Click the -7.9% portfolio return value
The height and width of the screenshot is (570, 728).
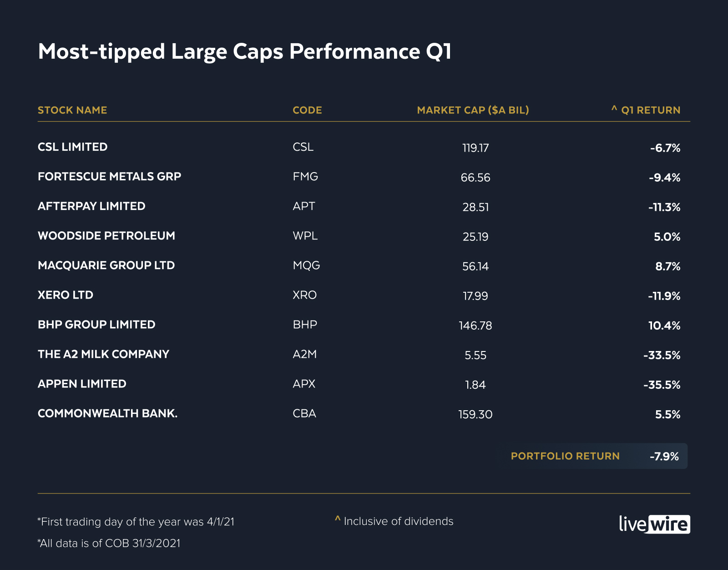pyautogui.click(x=664, y=456)
